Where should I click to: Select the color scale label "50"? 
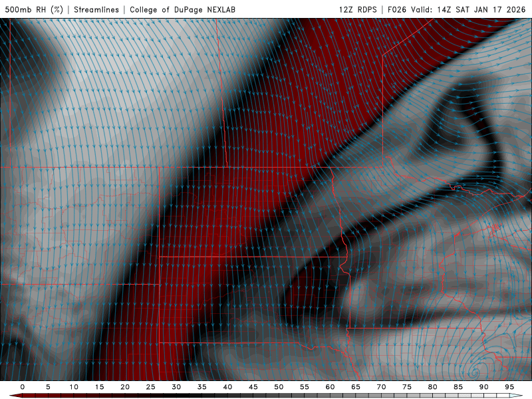279,387
